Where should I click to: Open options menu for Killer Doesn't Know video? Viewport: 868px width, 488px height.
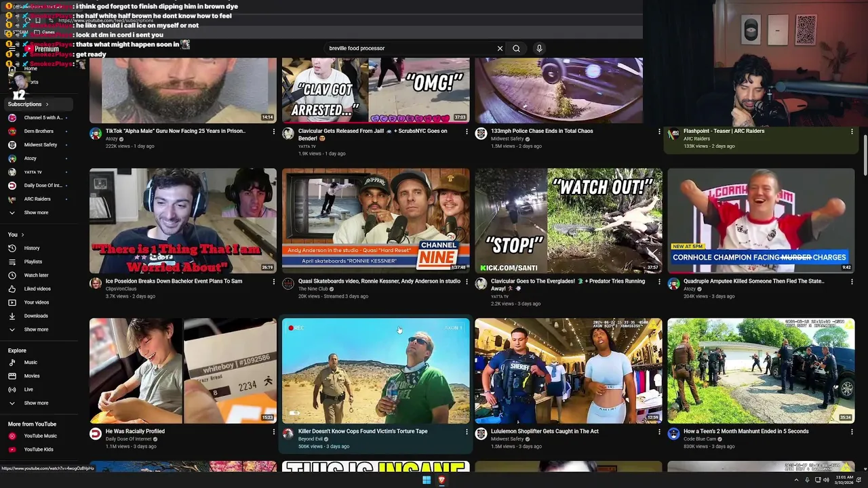[x=467, y=431]
